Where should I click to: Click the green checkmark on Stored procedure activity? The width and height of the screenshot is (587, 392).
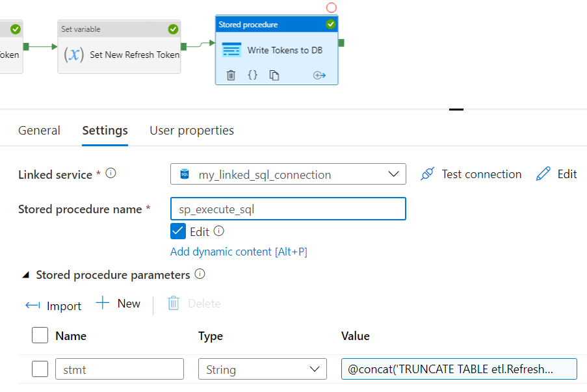pos(330,24)
